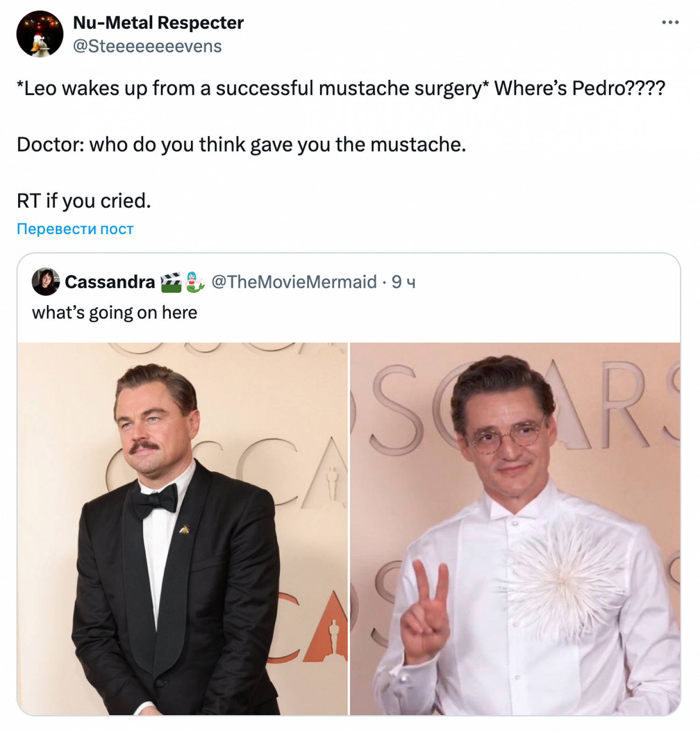This screenshot has width=700, height=731.
Task: Click the bee lapel pin on tuxedo
Action: point(185,529)
